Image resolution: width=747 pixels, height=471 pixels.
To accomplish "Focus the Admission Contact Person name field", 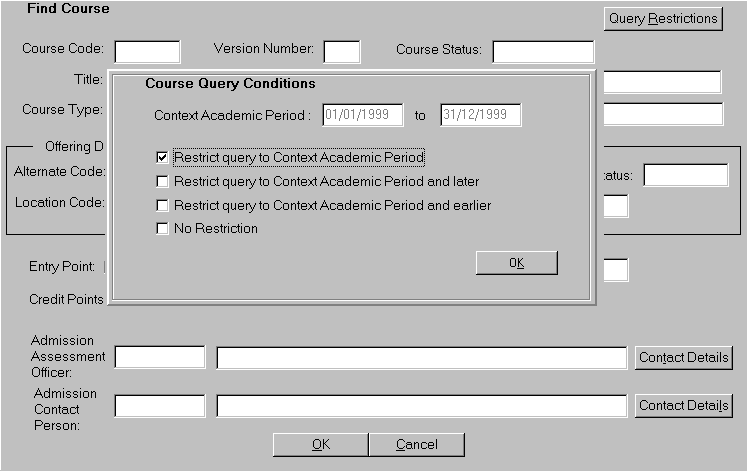I will (421, 406).
